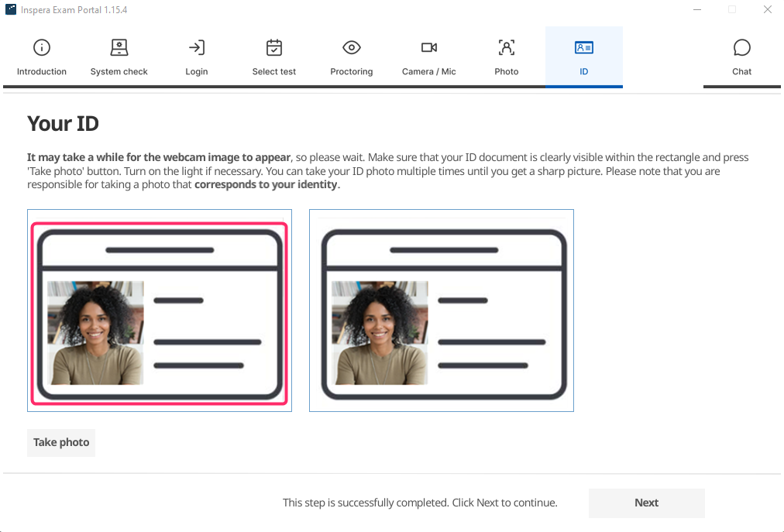Image resolution: width=784 pixels, height=532 pixels.
Task: Click the Select test calendar icon
Action: point(274,48)
